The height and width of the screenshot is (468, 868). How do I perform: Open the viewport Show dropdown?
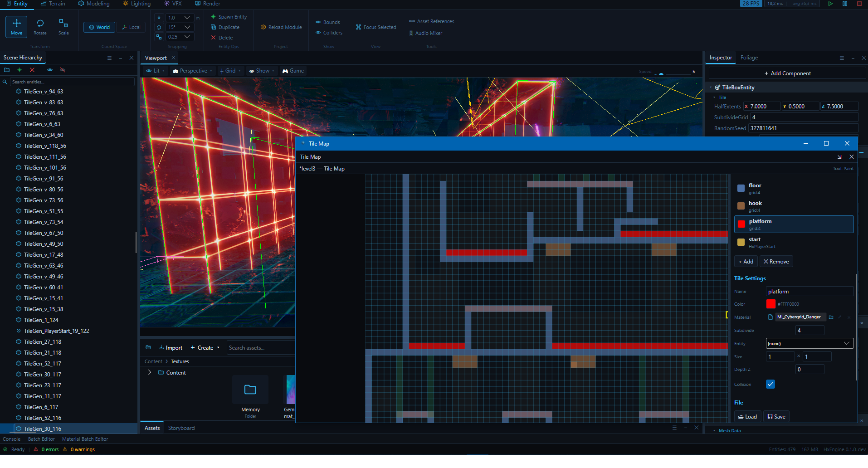262,71
